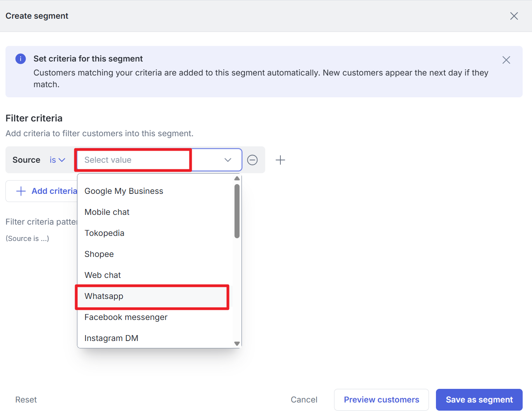The width and height of the screenshot is (532, 420).
Task: Pick Shopee in the dropdown list
Action: pos(155,254)
